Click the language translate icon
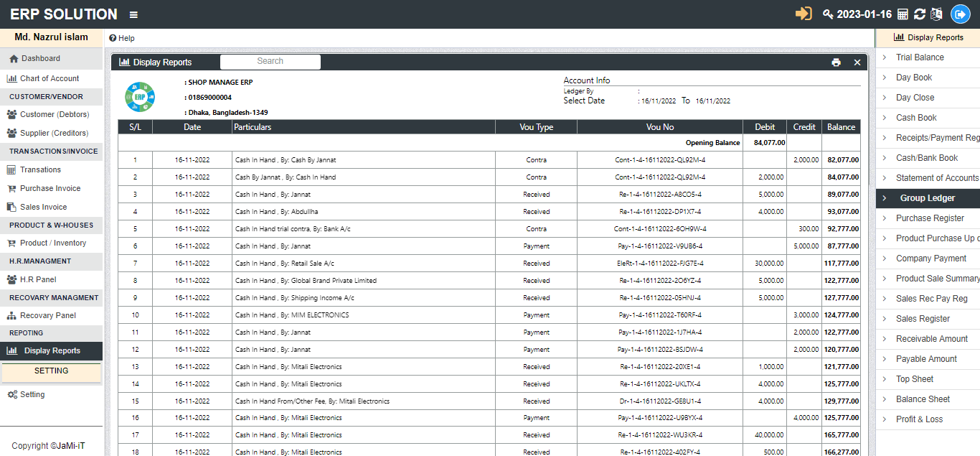Image resolution: width=980 pixels, height=456 pixels. (x=936, y=14)
